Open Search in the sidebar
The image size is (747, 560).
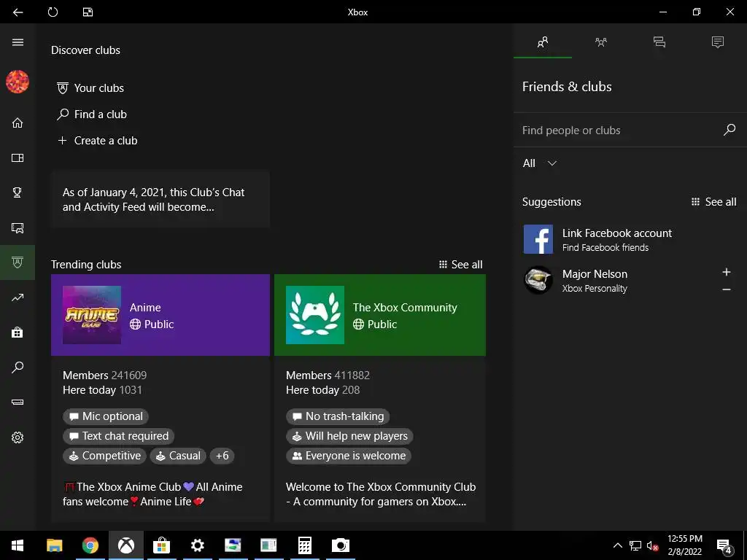(18, 367)
